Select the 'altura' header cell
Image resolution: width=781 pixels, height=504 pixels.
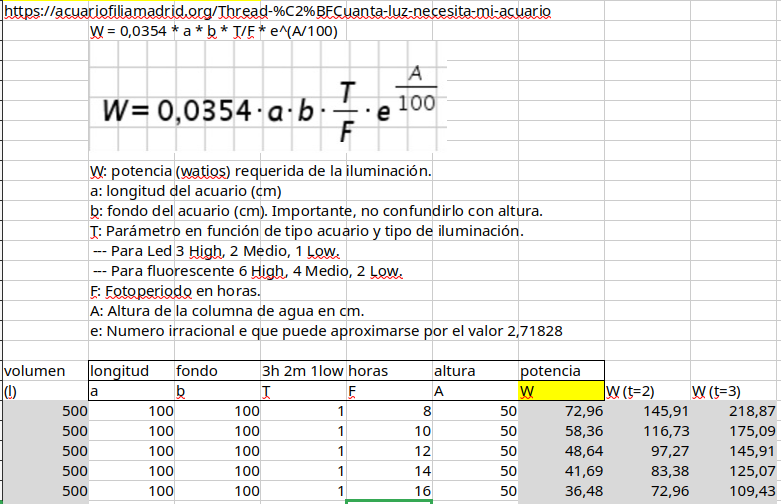[475, 371]
